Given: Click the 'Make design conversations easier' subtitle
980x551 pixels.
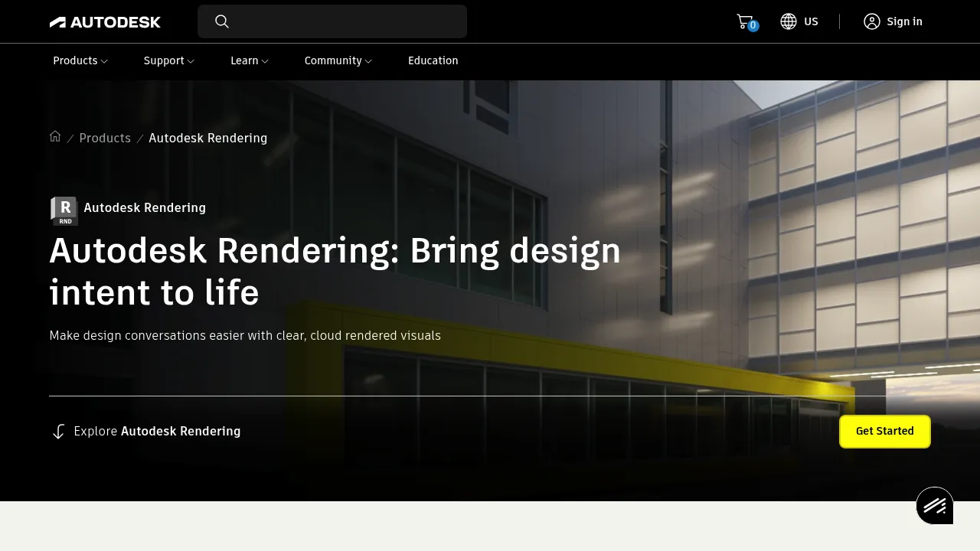Looking at the screenshot, I should [245, 335].
